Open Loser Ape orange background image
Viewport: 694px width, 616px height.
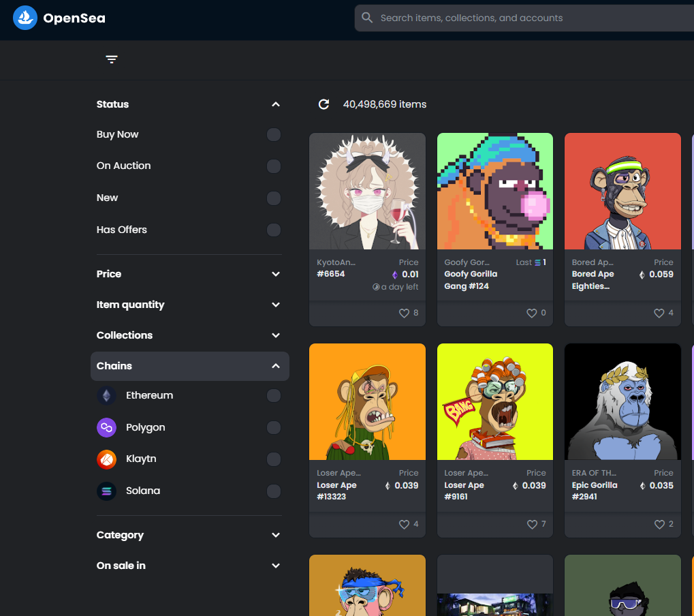(x=367, y=401)
